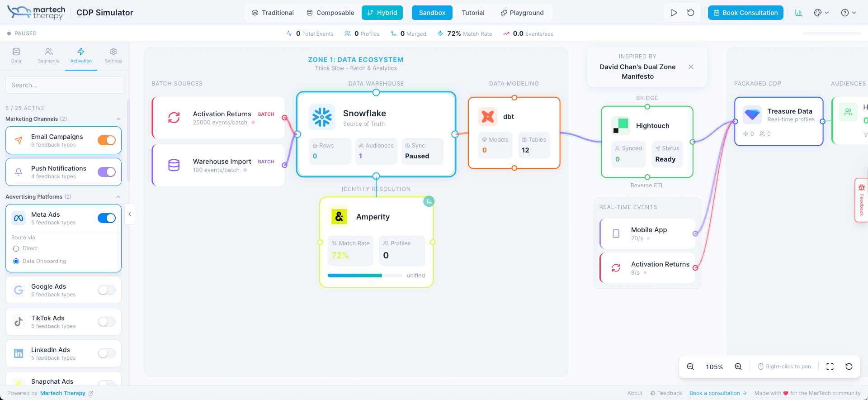Collapse the Advertising Platforms section
This screenshot has width=868, height=400.
pyautogui.click(x=118, y=197)
